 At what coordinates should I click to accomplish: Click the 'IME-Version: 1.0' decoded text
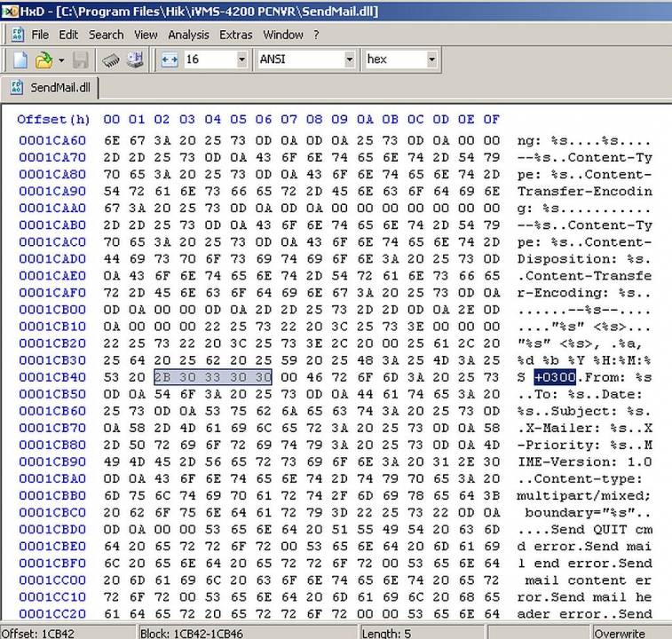(x=585, y=462)
